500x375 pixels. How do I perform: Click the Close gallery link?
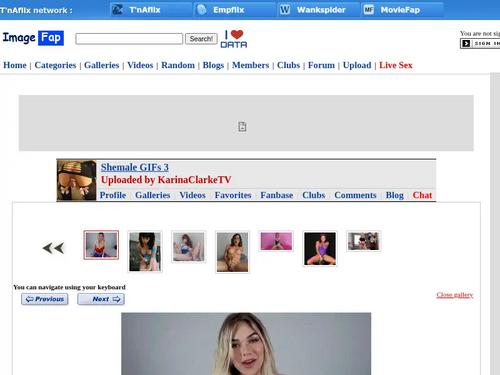coord(455,295)
